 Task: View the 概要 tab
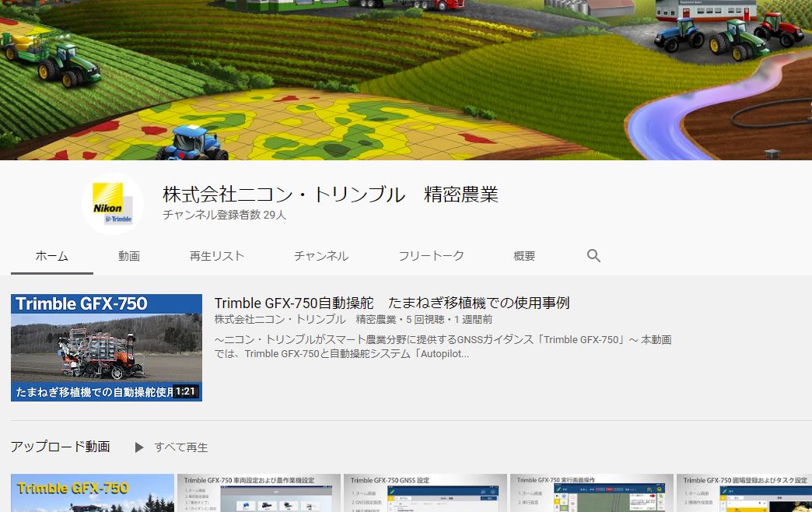524,255
